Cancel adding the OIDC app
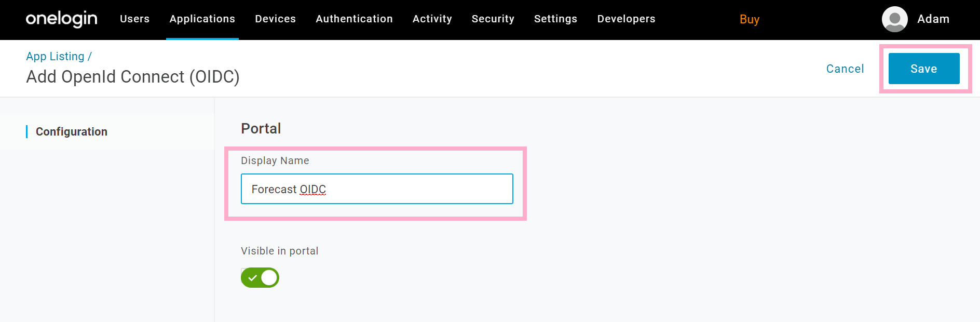Screen dimensions: 980x322 (845, 69)
